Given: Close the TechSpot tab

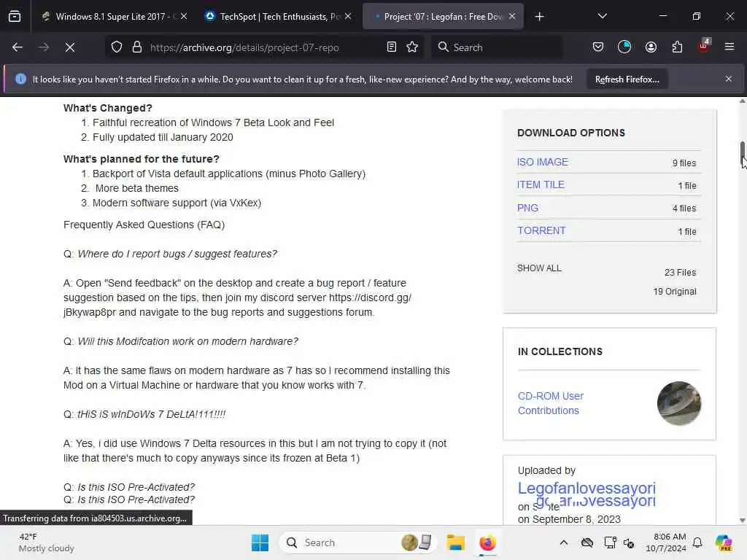Looking at the screenshot, I should click(348, 16).
